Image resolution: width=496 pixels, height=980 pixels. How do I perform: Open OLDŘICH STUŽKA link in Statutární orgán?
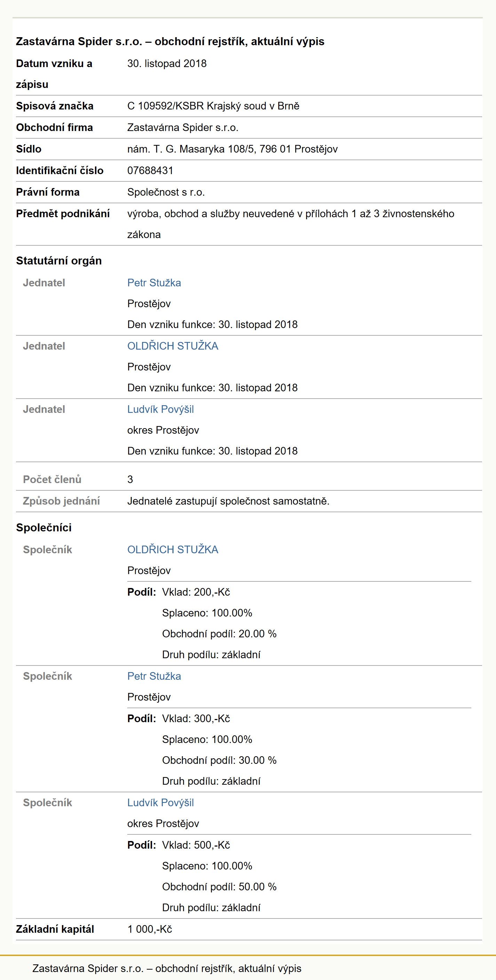[173, 346]
